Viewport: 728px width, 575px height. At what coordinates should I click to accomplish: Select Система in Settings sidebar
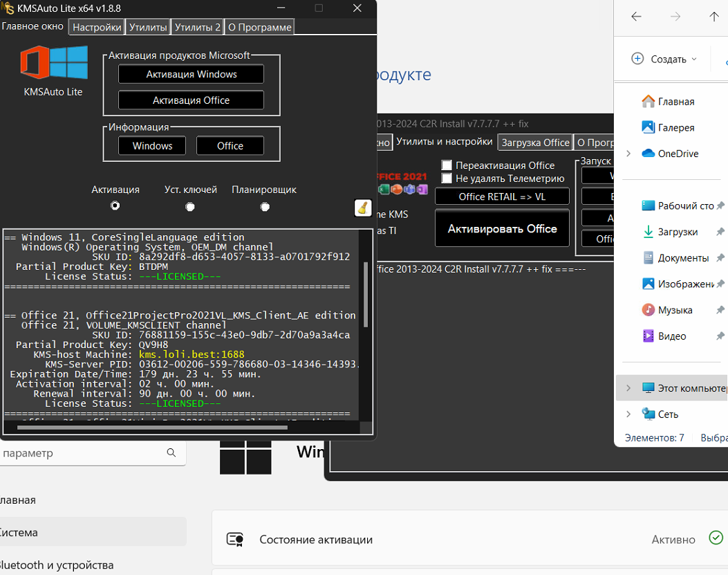[x=93, y=532]
